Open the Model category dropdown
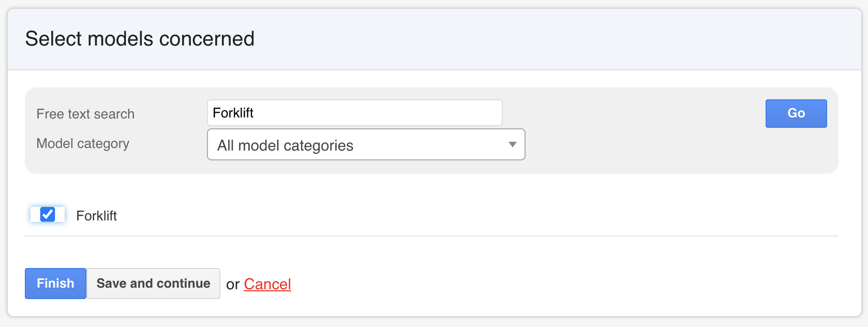 point(366,145)
